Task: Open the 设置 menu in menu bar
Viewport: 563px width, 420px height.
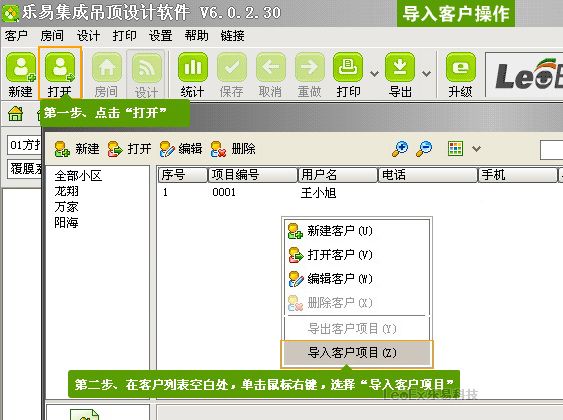Action: tap(160, 36)
